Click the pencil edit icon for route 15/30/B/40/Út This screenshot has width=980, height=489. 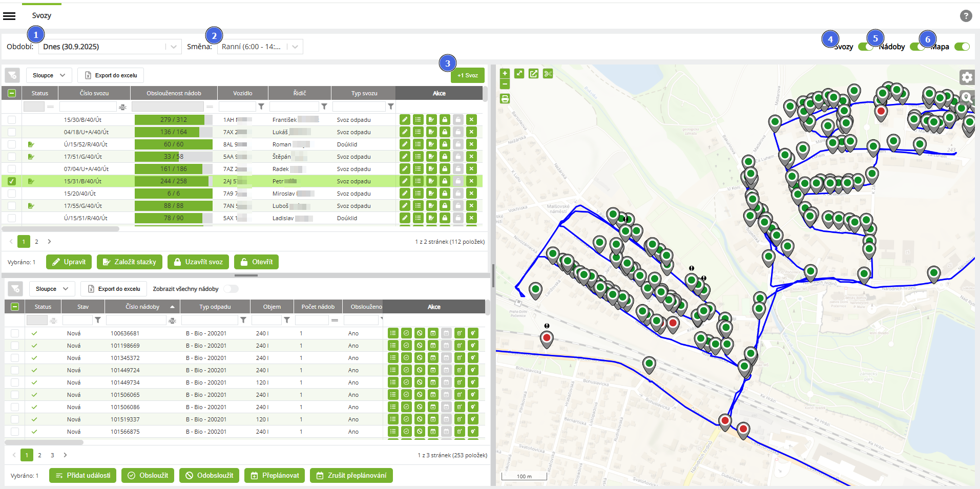[x=405, y=120]
